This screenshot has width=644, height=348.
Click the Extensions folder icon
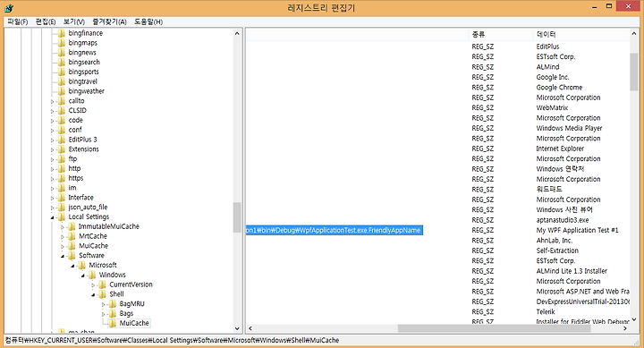[62, 149]
